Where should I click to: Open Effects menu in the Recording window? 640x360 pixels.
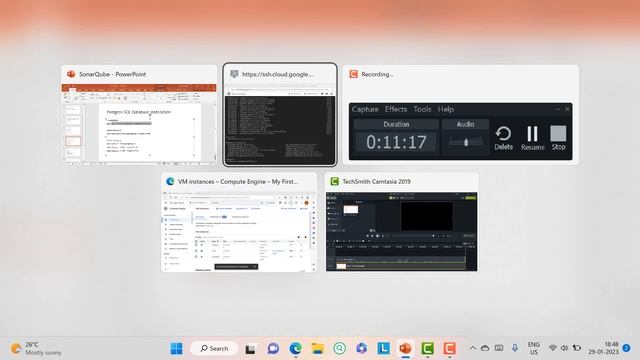pos(396,109)
